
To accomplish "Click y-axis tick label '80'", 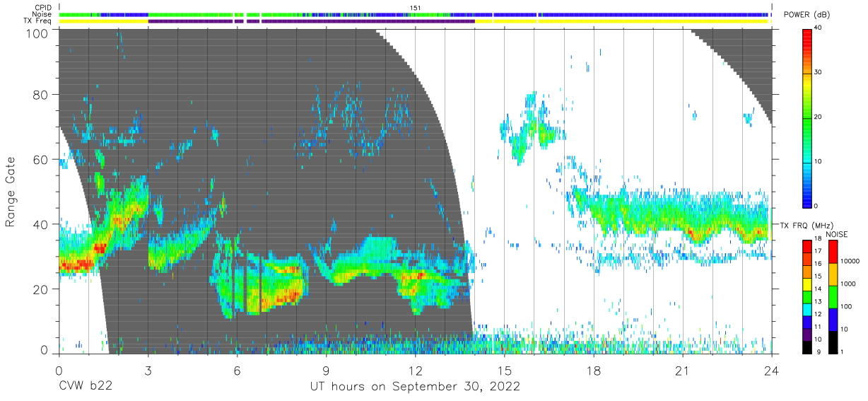I will coord(40,95).
